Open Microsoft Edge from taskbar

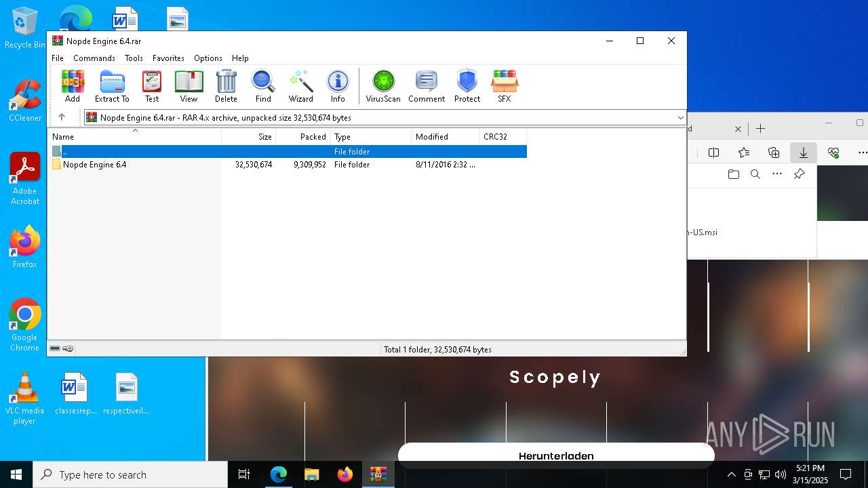[x=279, y=474]
